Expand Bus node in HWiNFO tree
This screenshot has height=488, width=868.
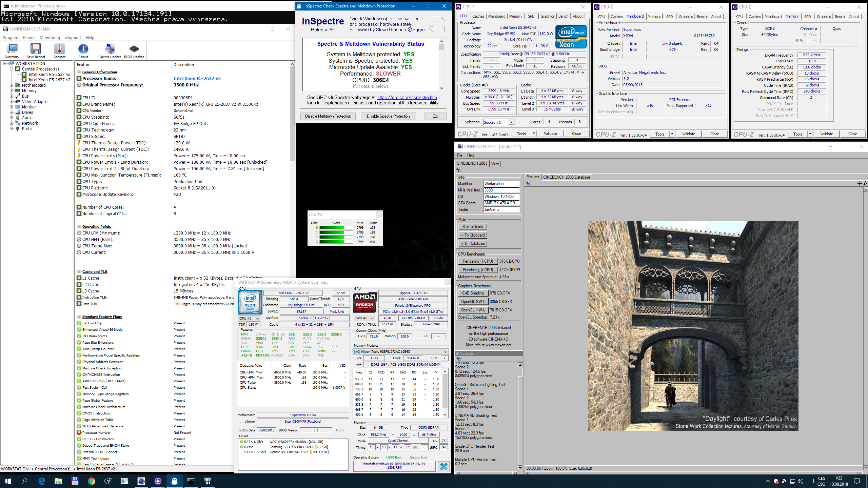11,96
